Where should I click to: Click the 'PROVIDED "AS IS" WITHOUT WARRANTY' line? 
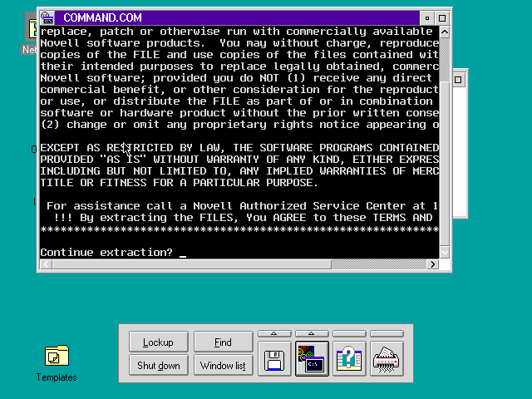click(239, 160)
